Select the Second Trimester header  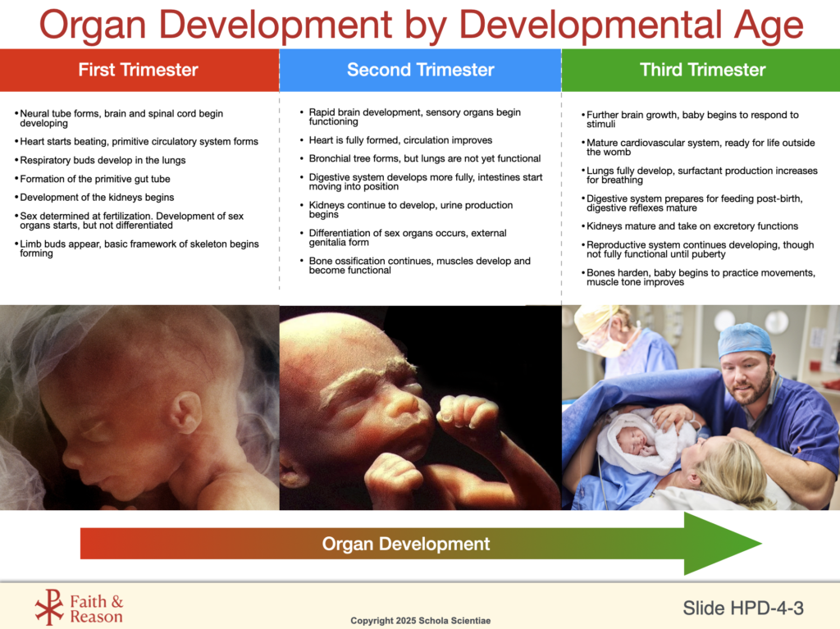pyautogui.click(x=420, y=70)
